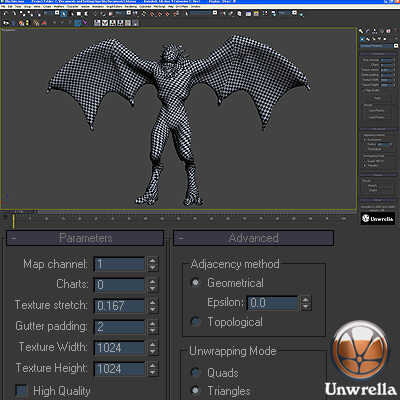Open Select by Name tool
The height and width of the screenshot is (400, 400).
[72, 14]
